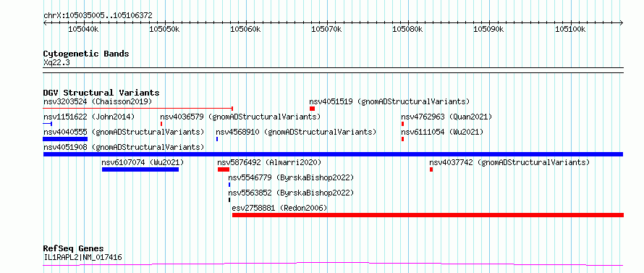The height and width of the screenshot is (273, 644).
Task: Open the nsv4051908 gnomAD variant label
Action: [x=124, y=147]
